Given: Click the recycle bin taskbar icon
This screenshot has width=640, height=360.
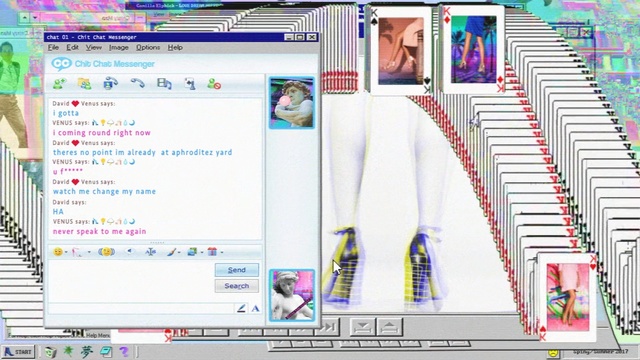Looking at the screenshot, I should point(50,352).
